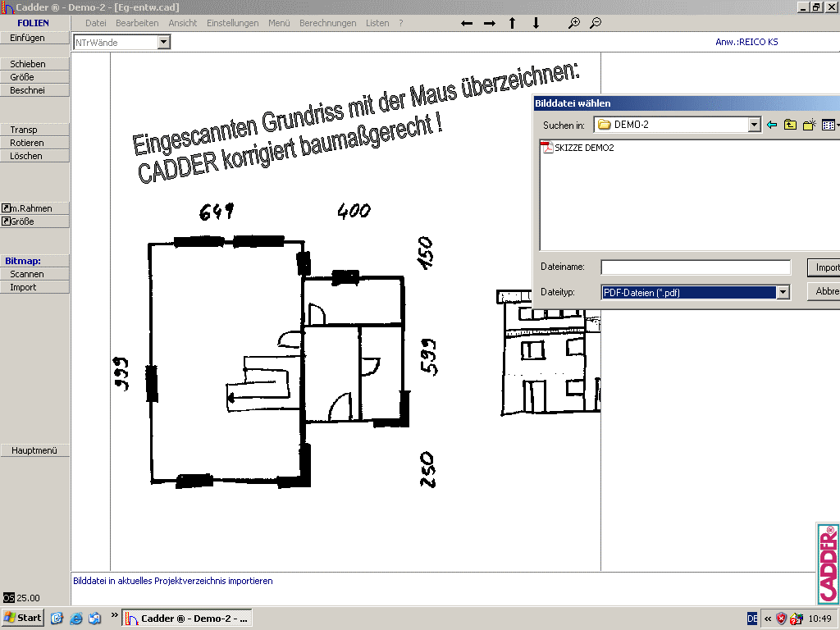Viewport: 840px width, 630px height.
Task: Click the up arrow pan icon
Action: pyautogui.click(x=512, y=23)
